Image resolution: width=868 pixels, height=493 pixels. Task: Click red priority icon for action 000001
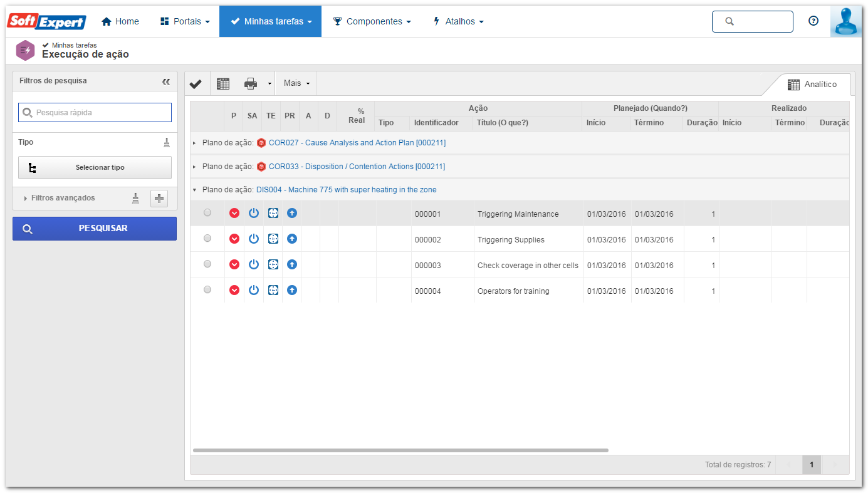234,214
